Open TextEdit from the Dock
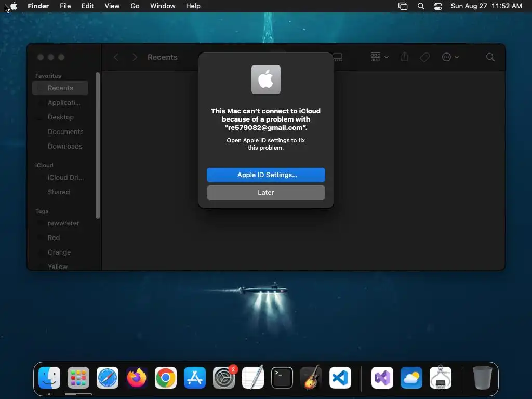 [253, 377]
